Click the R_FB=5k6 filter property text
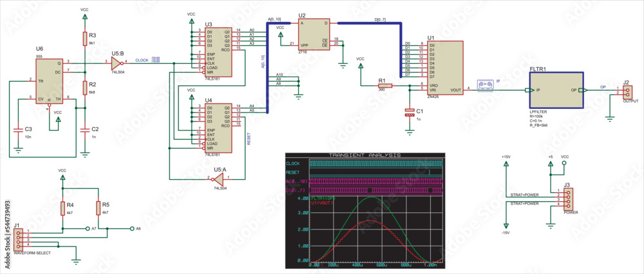 [x=539, y=125]
